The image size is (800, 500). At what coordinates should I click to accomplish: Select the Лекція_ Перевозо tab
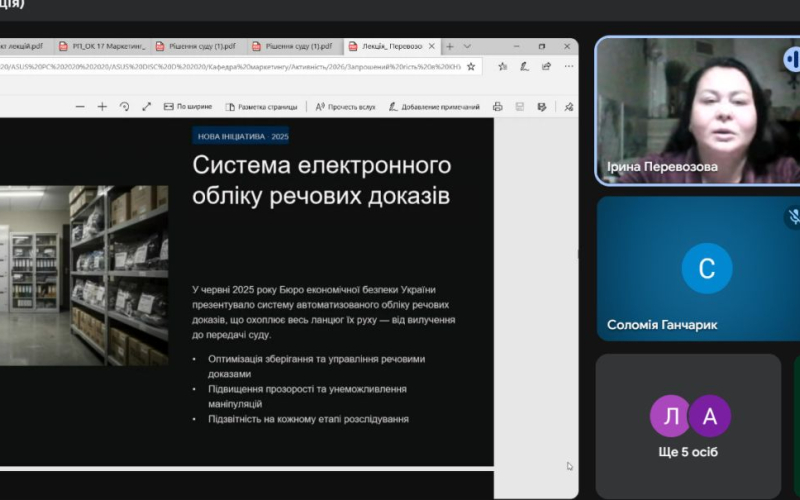pyautogui.click(x=392, y=46)
